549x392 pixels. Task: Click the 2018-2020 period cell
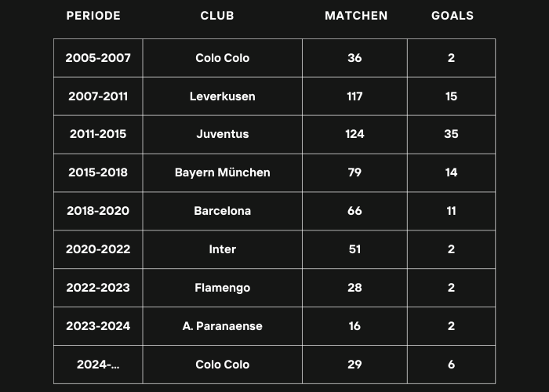coord(98,211)
